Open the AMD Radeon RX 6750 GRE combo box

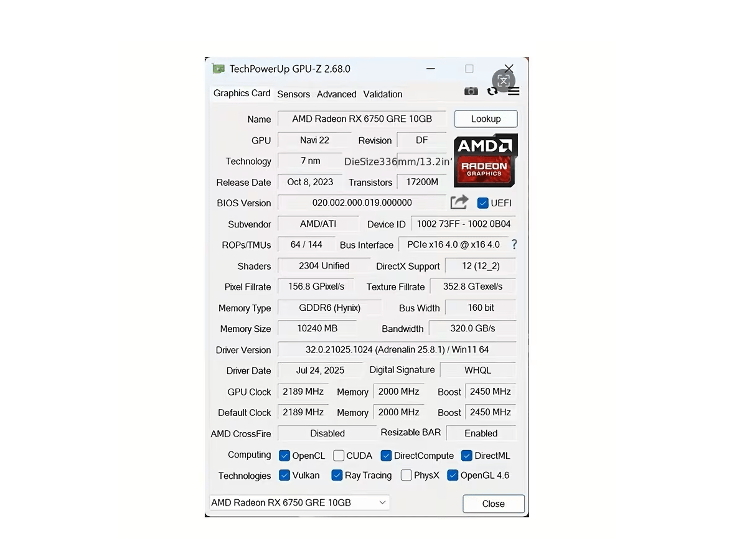tap(299, 502)
